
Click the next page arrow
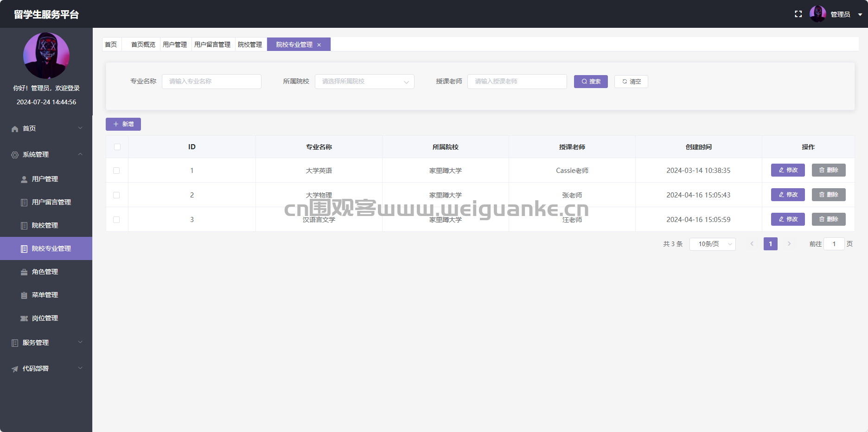(789, 244)
